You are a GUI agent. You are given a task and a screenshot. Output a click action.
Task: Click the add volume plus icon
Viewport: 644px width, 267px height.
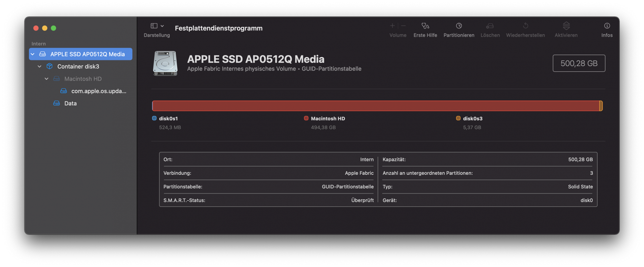[x=392, y=26]
